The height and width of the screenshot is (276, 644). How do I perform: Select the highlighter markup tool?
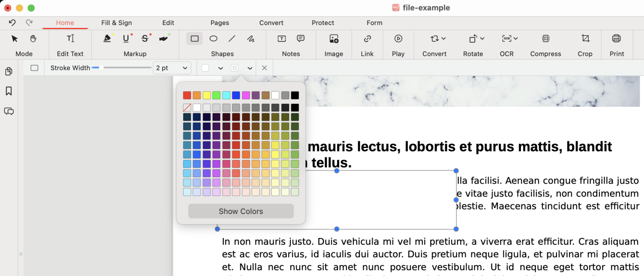(108, 38)
